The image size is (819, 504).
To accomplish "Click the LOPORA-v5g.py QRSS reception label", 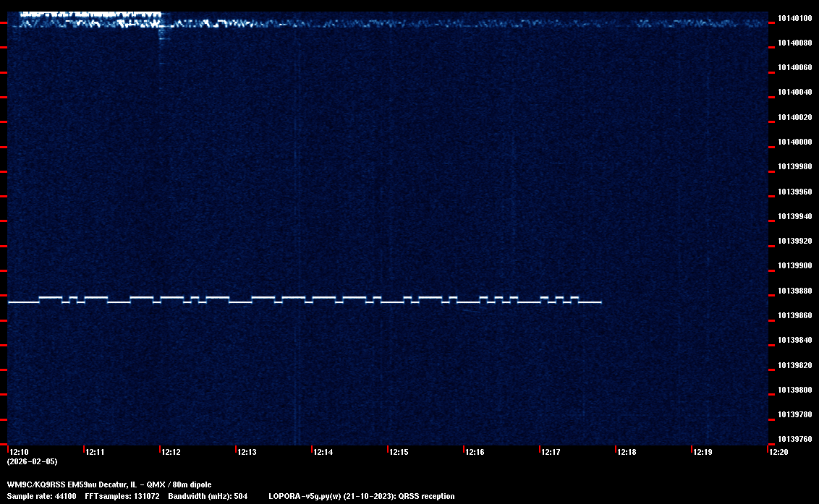I will click(361, 497).
